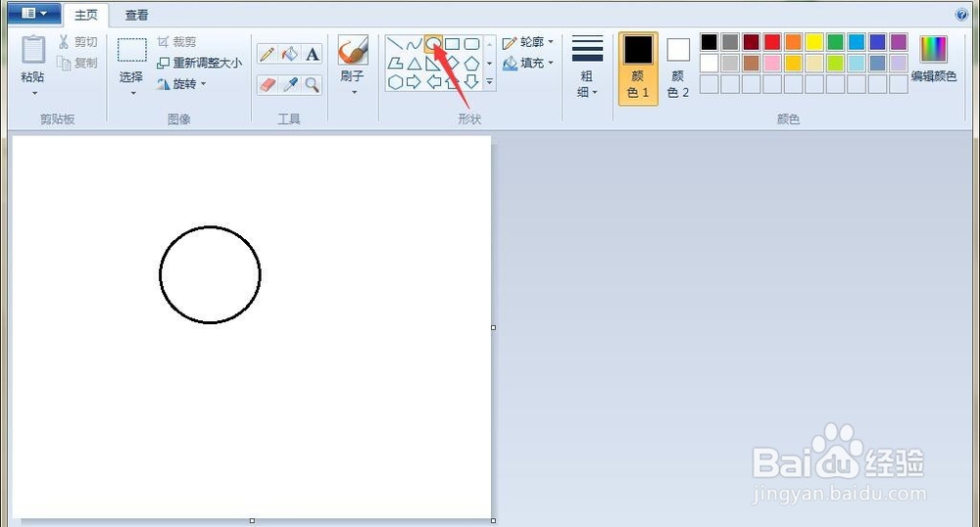Select the Color picker eyedropper tool

pyautogui.click(x=289, y=84)
